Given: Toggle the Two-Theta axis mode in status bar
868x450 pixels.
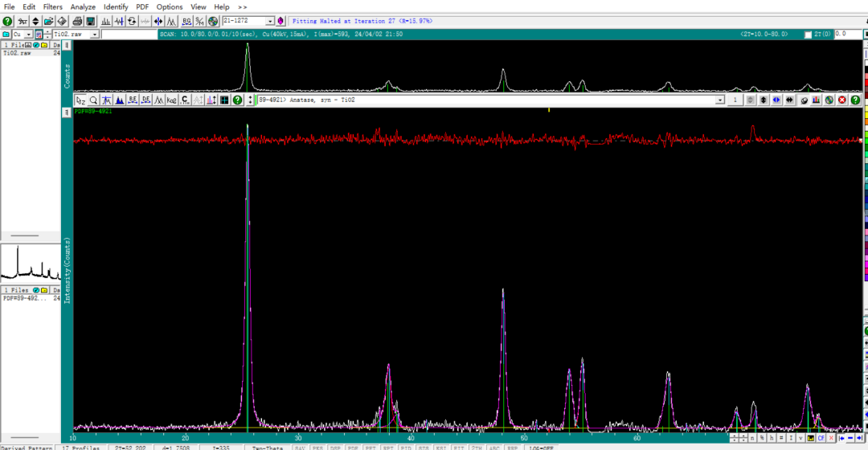Looking at the screenshot, I should pos(268,448).
